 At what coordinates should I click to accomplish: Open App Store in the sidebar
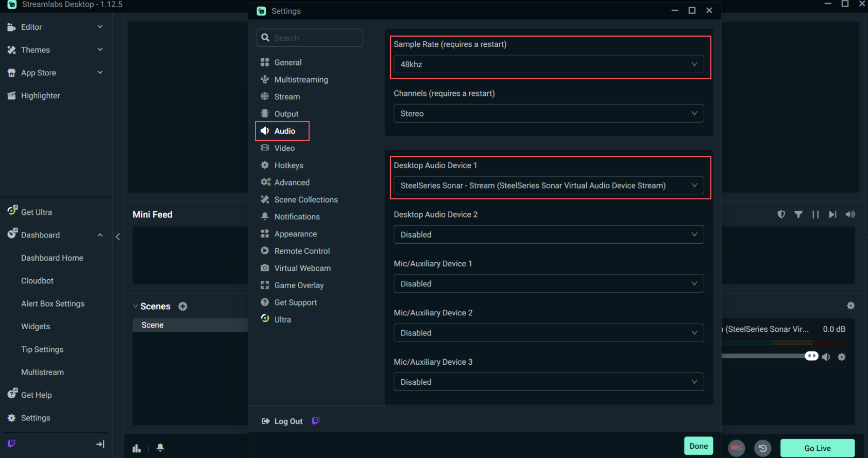tap(39, 73)
